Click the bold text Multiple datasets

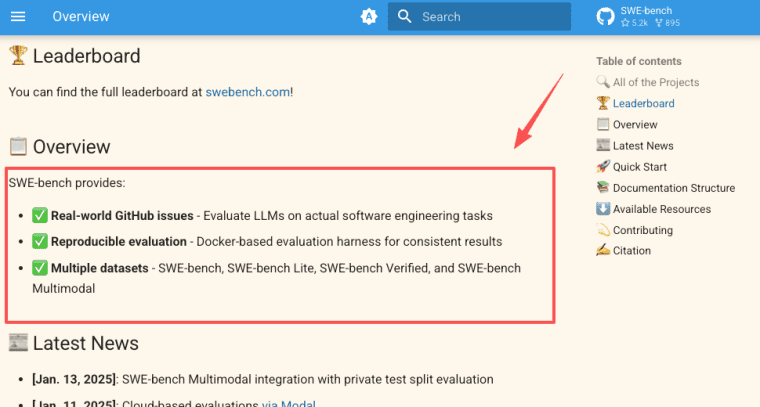(x=99, y=268)
